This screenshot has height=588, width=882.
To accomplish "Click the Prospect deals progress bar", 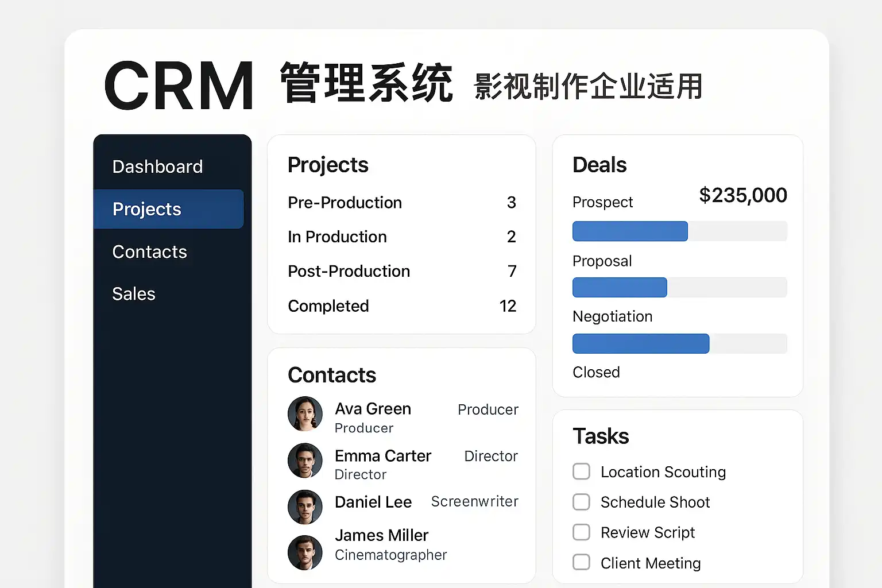I will click(x=679, y=231).
